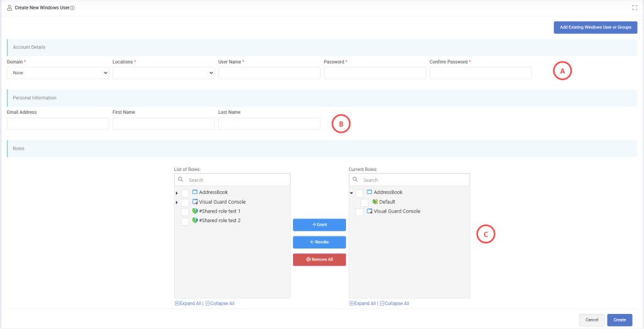644x329 pixels.
Task: Select the #Shared role test 2 label
Action: (x=219, y=221)
